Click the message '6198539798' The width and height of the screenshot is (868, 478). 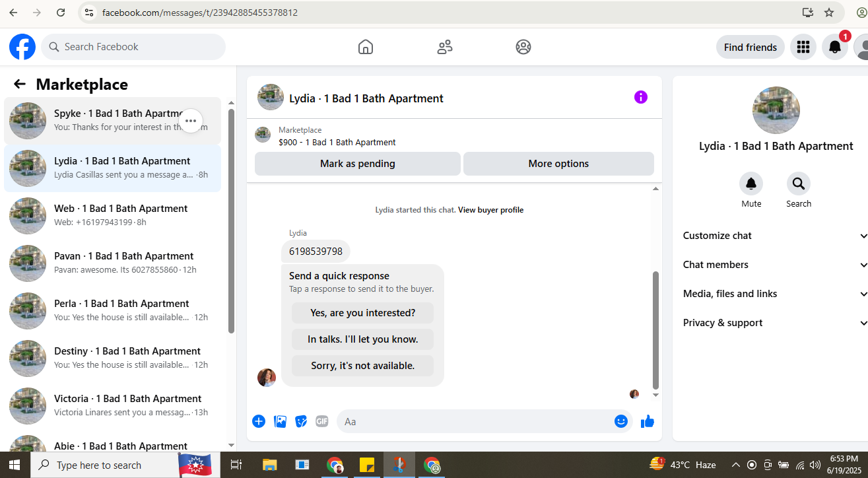click(x=316, y=252)
